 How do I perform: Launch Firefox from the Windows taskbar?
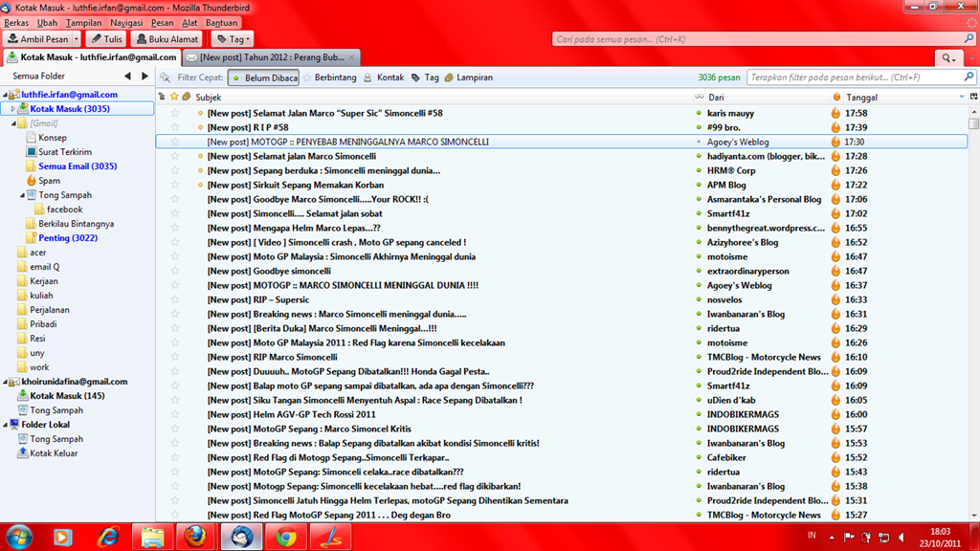[x=195, y=537]
